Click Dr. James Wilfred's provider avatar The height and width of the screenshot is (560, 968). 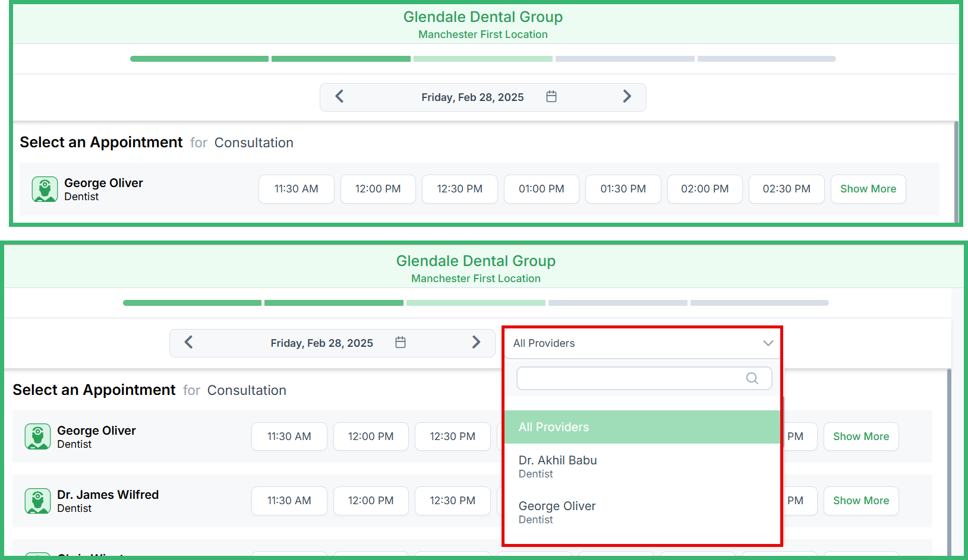coord(38,501)
